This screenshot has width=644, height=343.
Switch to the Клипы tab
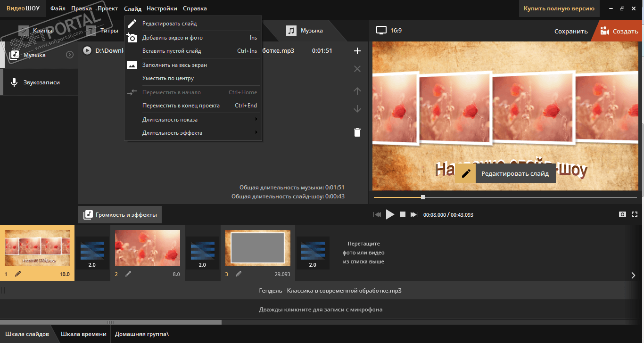coord(35,31)
